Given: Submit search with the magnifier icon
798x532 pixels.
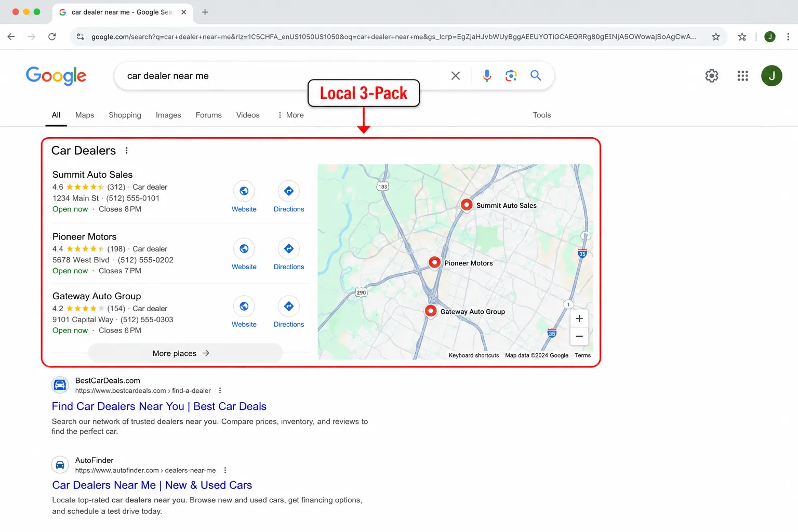Looking at the screenshot, I should click(x=536, y=76).
